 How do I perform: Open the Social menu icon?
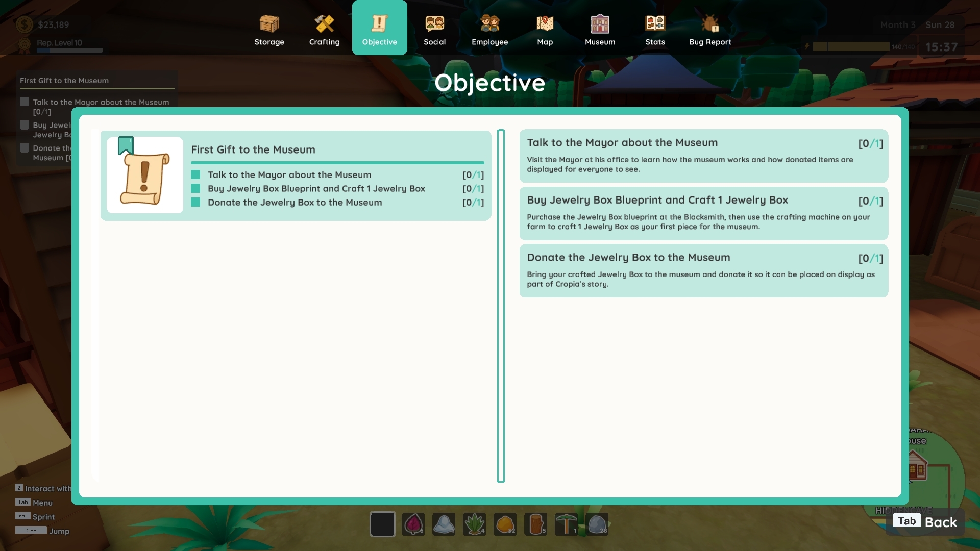click(x=434, y=23)
